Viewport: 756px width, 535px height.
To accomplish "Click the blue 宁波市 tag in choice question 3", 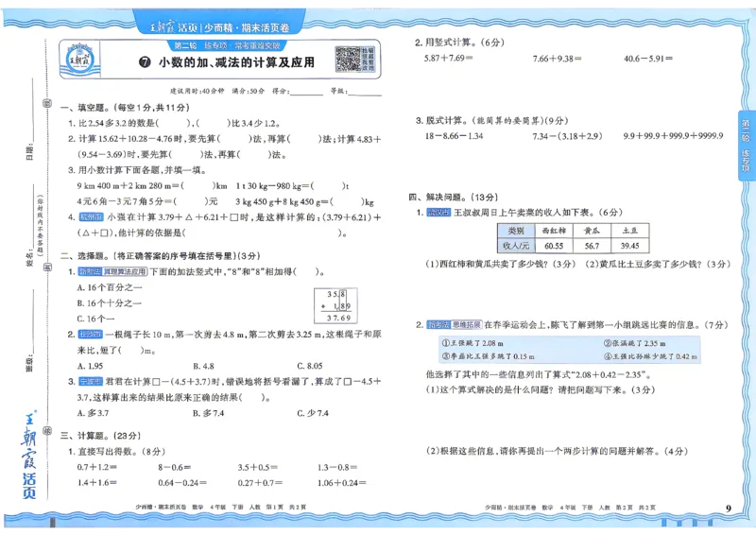I will point(91,382).
